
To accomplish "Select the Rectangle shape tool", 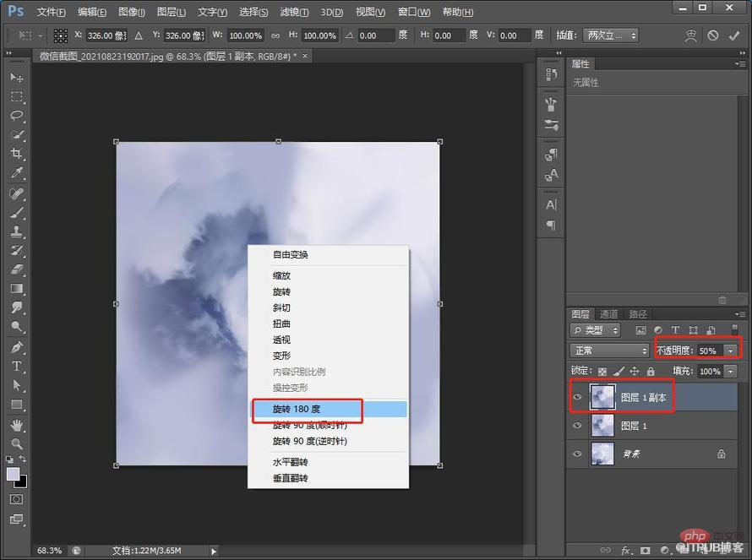I will point(17,405).
